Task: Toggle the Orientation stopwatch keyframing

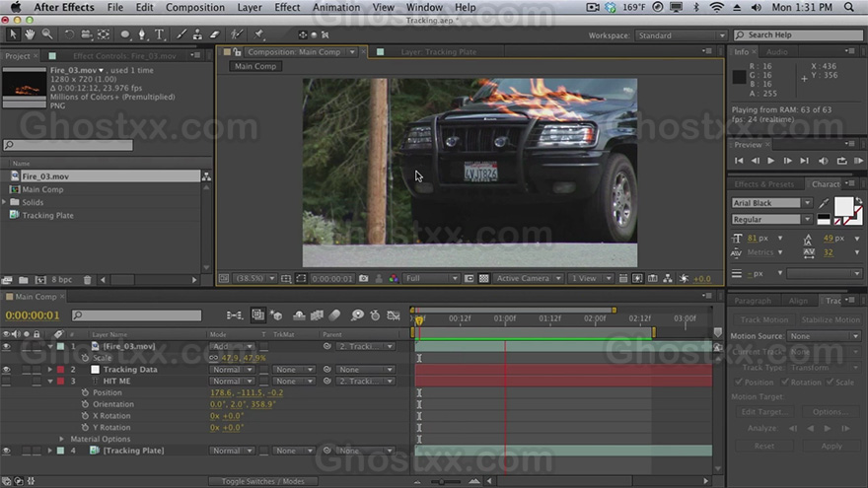Action: coord(85,404)
